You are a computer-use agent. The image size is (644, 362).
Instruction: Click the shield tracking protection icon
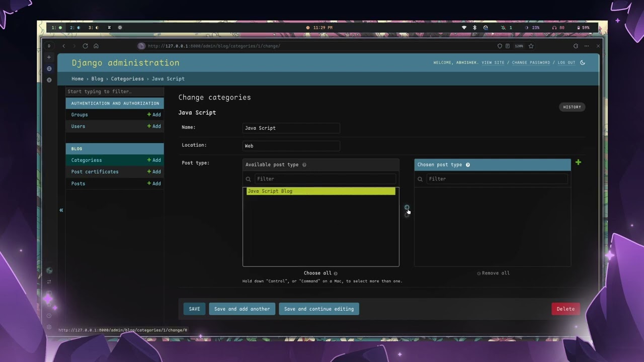(500, 46)
